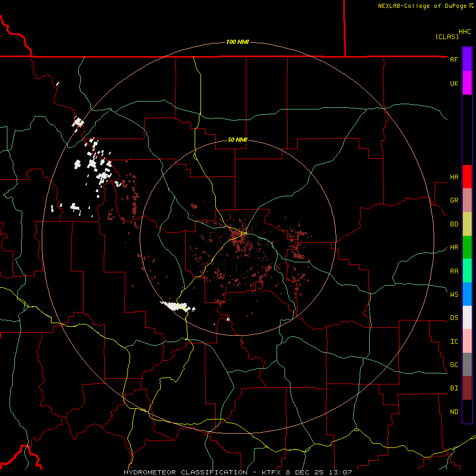Click the GR legend label
476x476 pixels.
tap(454, 200)
